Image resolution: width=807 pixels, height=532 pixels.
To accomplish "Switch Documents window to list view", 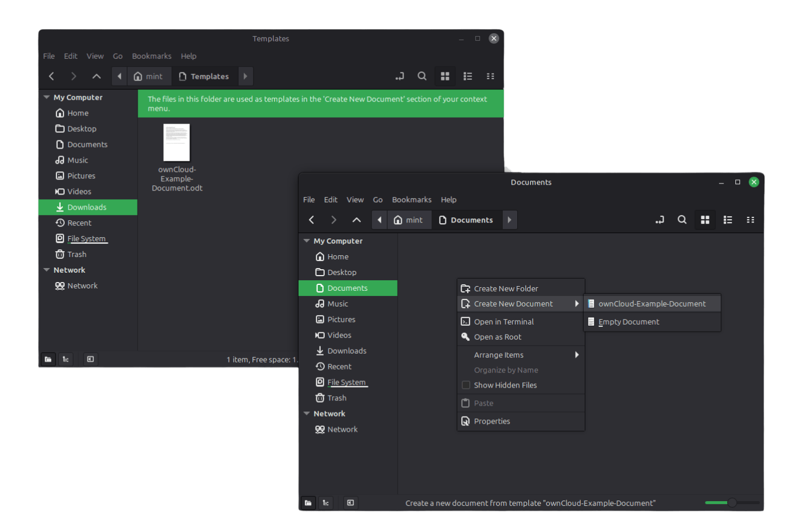I will (x=727, y=220).
